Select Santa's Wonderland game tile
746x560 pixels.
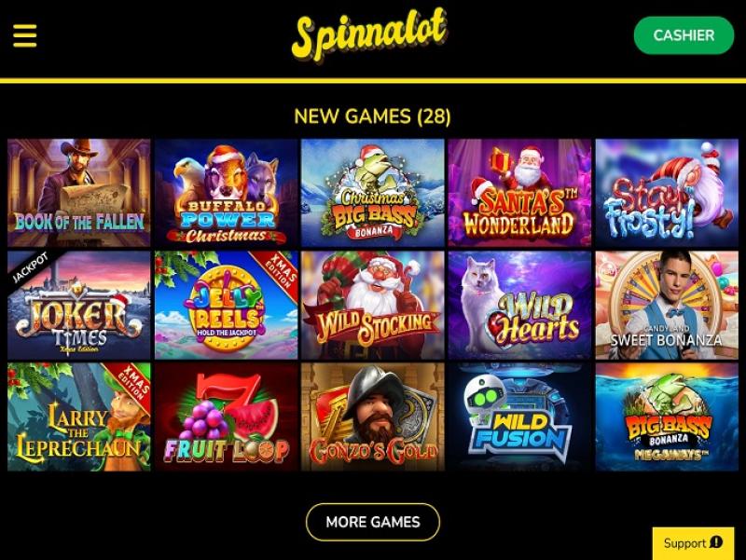[519, 193]
